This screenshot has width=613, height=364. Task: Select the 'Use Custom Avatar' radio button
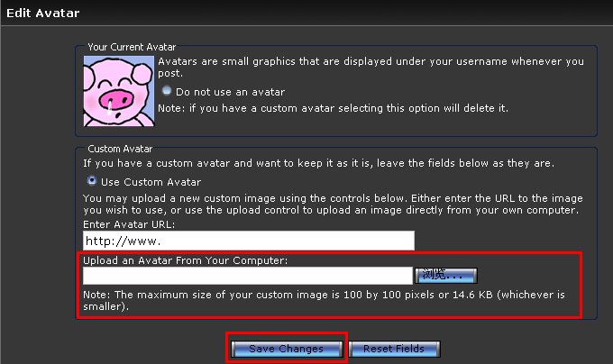click(x=92, y=180)
